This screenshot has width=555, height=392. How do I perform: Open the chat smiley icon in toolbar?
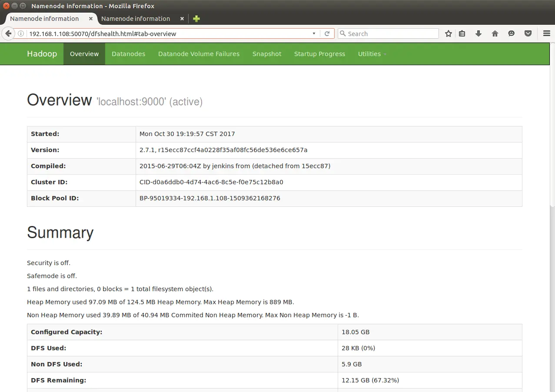point(512,33)
